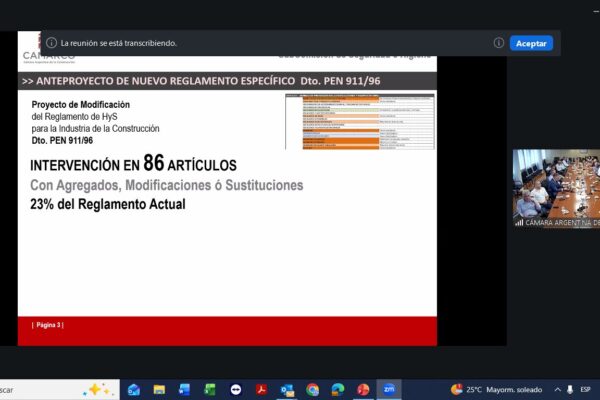Viewport: 600px width, 400px height.
Task: Click the connection signal bars on the participant video
Action: (519, 222)
